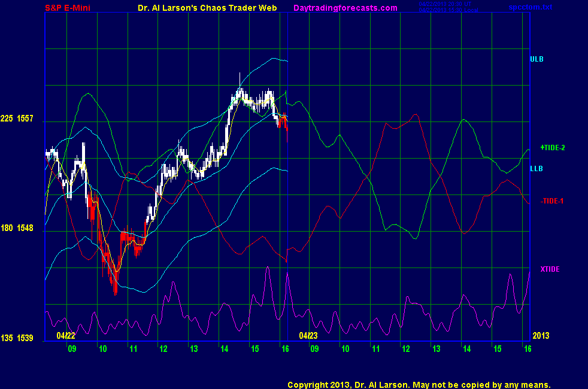Click the S&P E-Mini chart title

coord(69,8)
